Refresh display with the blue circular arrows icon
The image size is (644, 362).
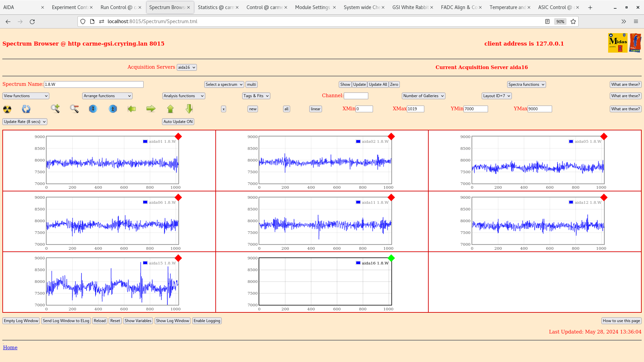point(26,109)
